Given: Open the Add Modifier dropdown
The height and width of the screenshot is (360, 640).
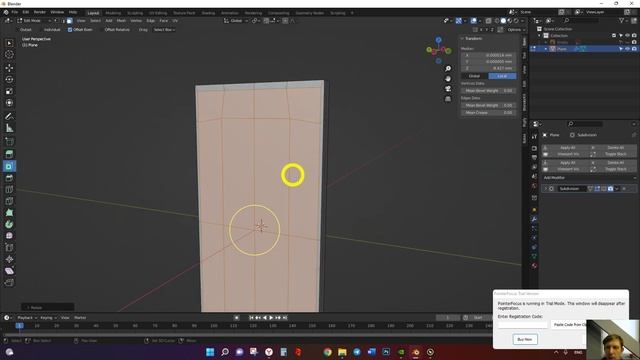Looking at the screenshot, I should [x=588, y=178].
